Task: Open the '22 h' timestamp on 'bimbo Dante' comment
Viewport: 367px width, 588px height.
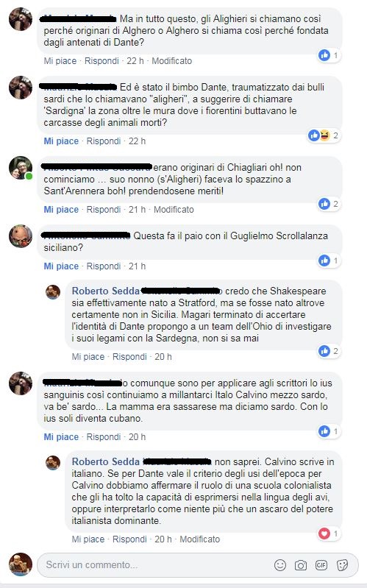Action: tap(138, 141)
